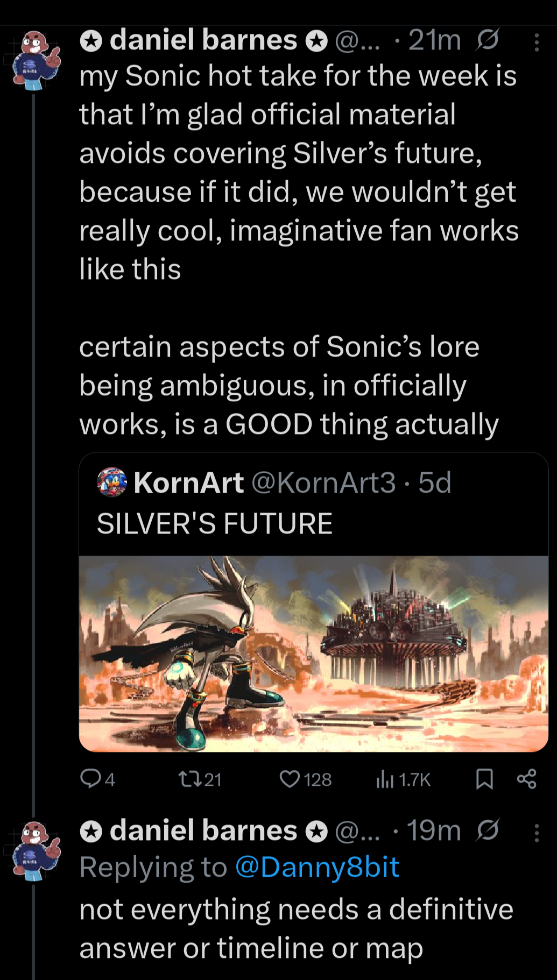View analytics showing 1.7K views
Viewport: 557px width, 980px height.
tap(385, 779)
